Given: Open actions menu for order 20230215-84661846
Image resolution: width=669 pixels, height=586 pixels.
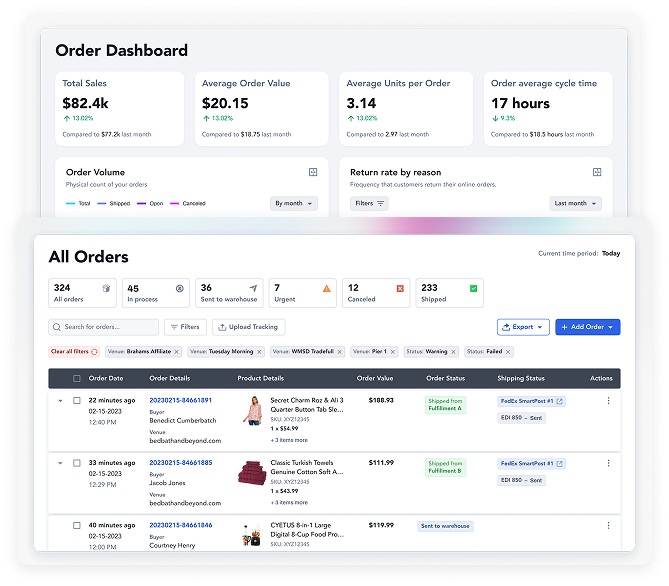Looking at the screenshot, I should (608, 525).
